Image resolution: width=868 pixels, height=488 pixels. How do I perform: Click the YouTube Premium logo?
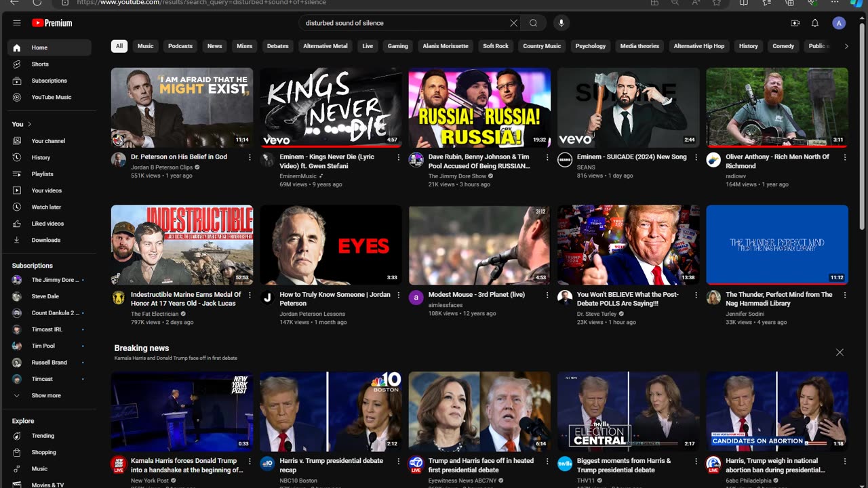pos(52,23)
